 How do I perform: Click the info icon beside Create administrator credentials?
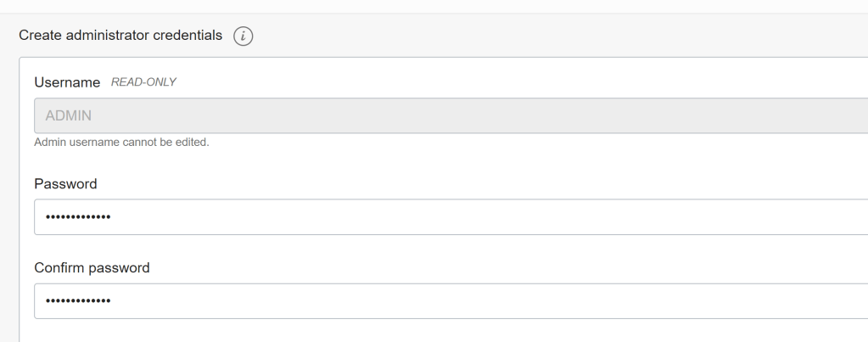(x=244, y=36)
